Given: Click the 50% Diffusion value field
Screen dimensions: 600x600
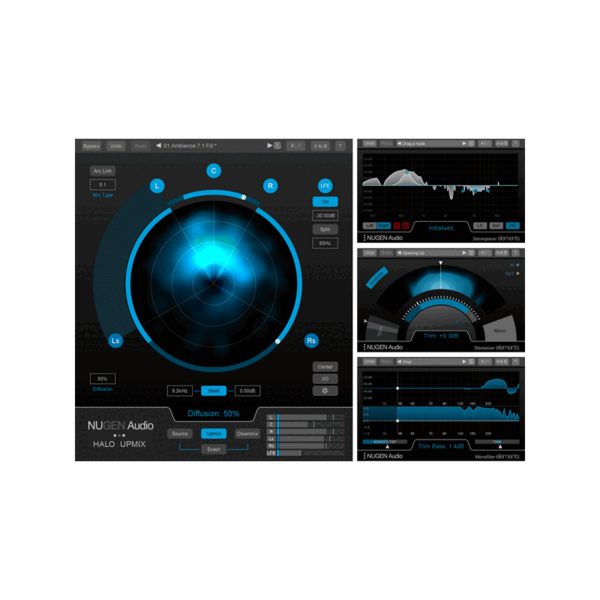Looking at the screenshot, I should click(x=103, y=378).
